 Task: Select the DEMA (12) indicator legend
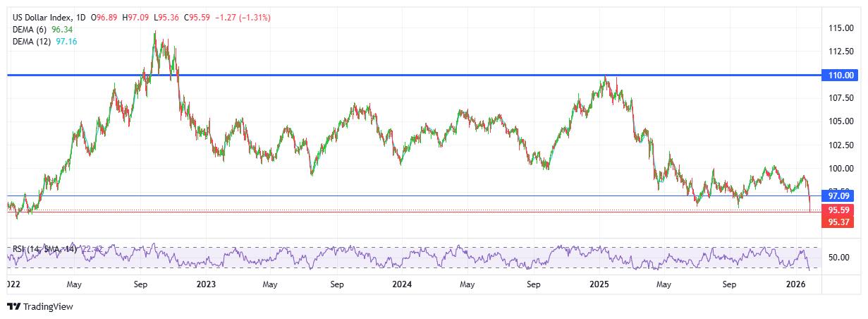(32, 42)
